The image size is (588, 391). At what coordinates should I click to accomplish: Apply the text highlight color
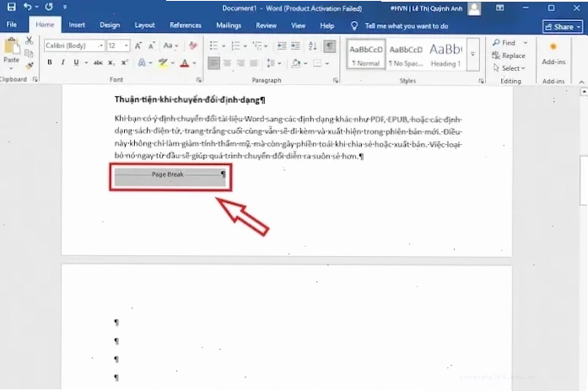coord(163,62)
